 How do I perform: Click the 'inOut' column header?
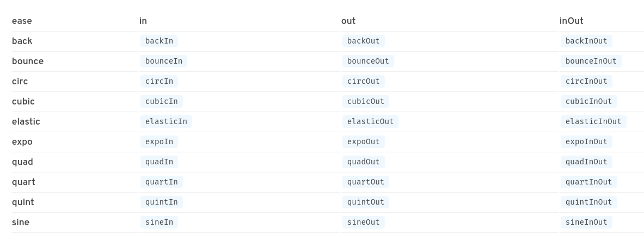point(571,21)
